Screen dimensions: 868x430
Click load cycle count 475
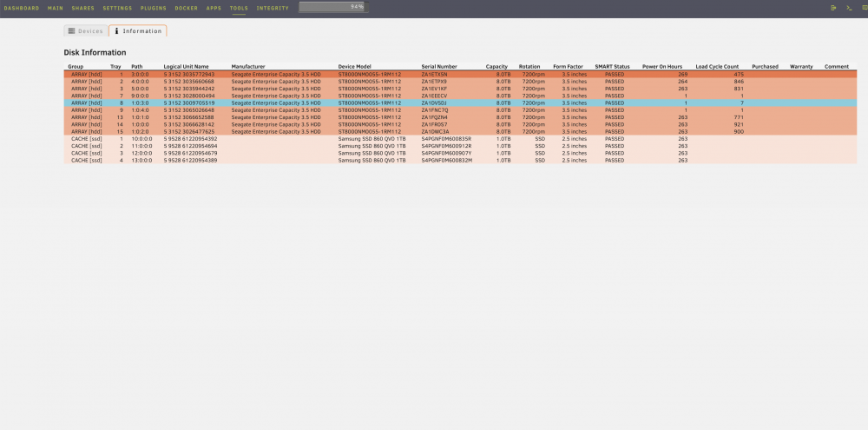739,74
